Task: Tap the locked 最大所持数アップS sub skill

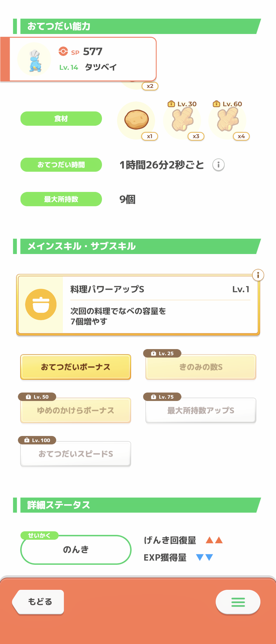Action: tap(201, 410)
